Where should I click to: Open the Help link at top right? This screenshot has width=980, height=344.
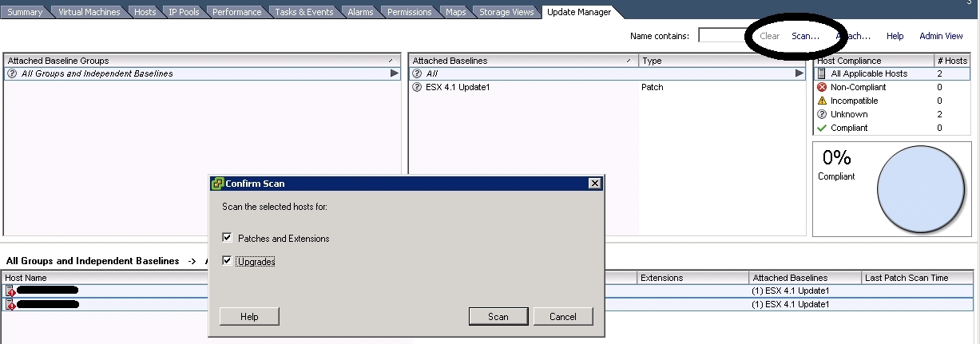click(x=895, y=36)
